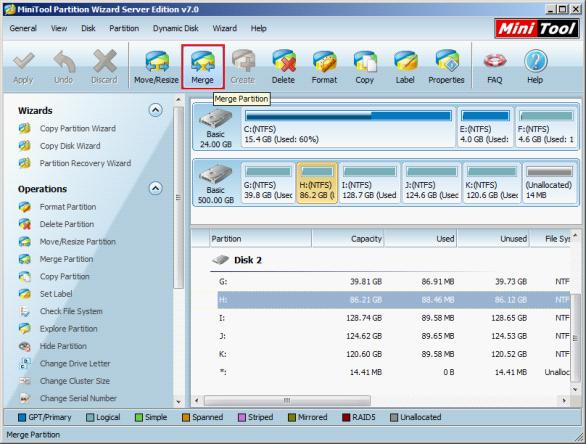Click the Undo toolbar icon
The width and height of the screenshot is (586, 444).
(64, 67)
